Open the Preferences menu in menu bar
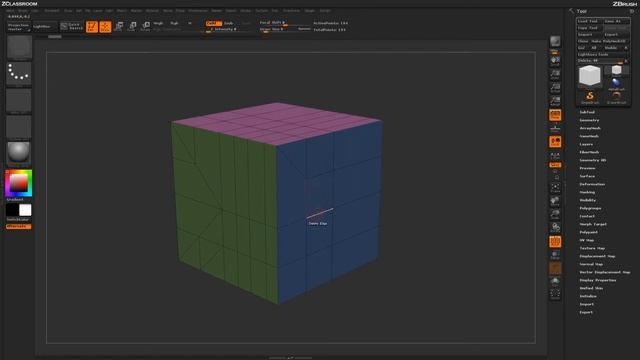Viewport: 640px width, 360px height. (x=198, y=11)
